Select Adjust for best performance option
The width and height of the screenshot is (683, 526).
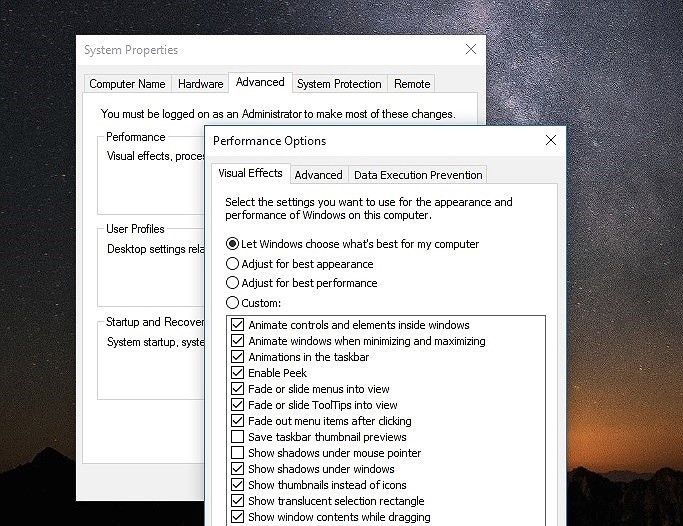pos(233,283)
